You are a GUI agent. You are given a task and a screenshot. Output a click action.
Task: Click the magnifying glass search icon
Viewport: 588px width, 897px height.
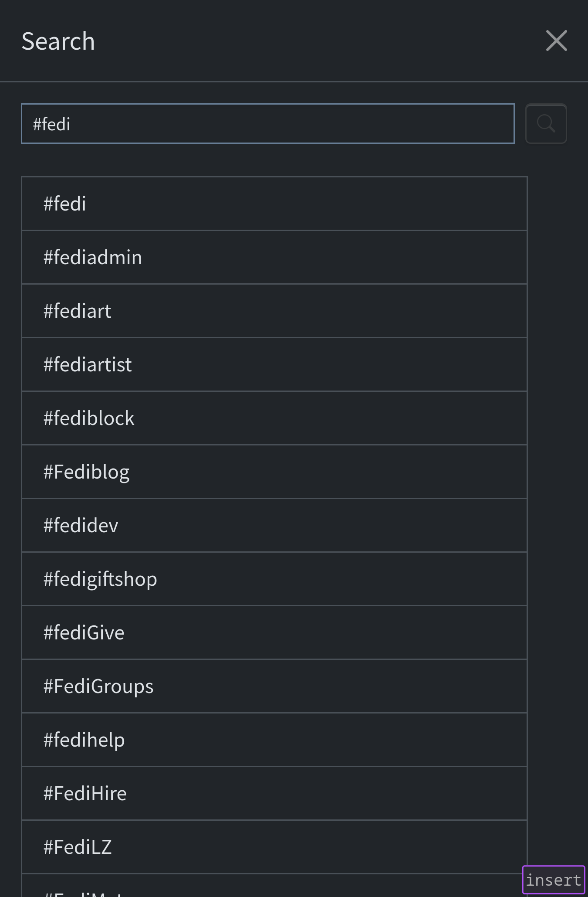(546, 124)
